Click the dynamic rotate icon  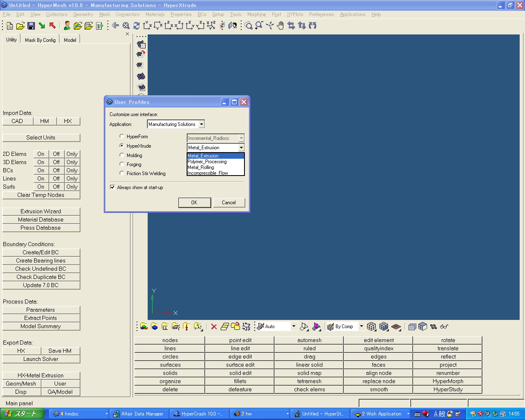(270, 26)
